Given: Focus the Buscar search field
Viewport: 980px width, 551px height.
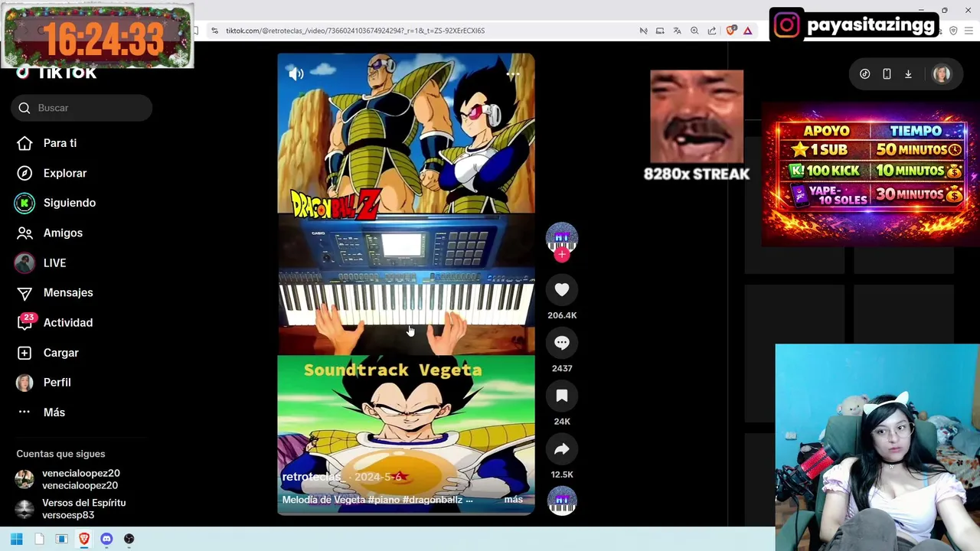Looking at the screenshot, I should tap(81, 108).
